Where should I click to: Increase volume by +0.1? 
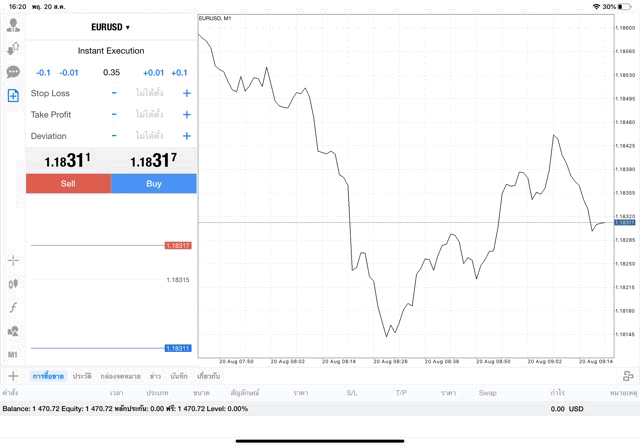pos(179,72)
